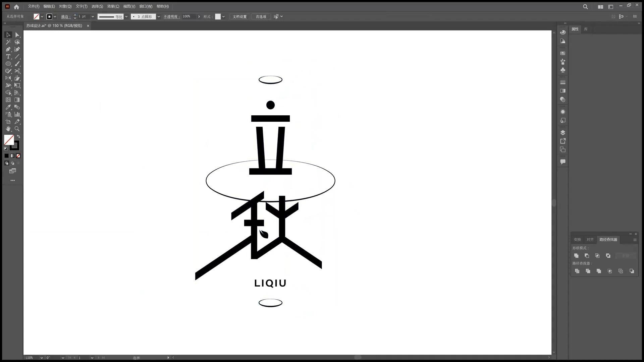Select the Artboard tool
The image size is (644, 362).
coord(8,122)
